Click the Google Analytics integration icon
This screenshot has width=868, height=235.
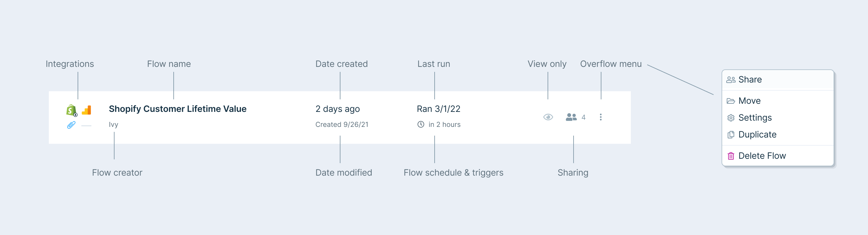pos(87,110)
